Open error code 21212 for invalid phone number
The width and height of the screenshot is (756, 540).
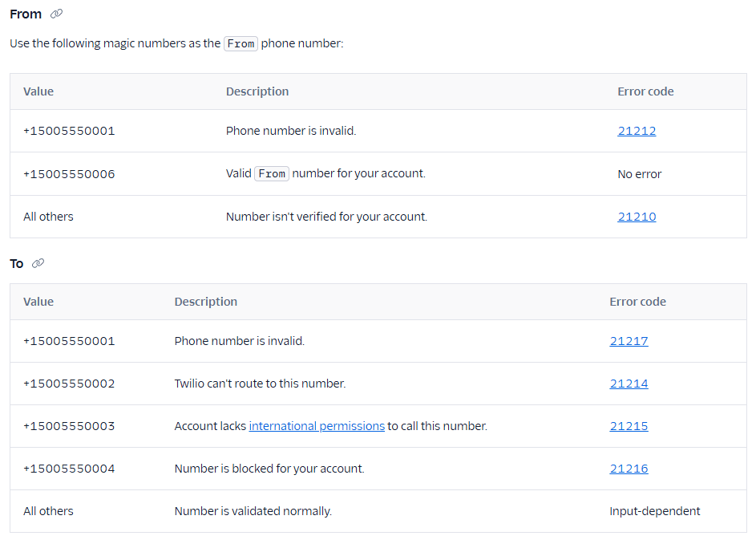pos(637,130)
